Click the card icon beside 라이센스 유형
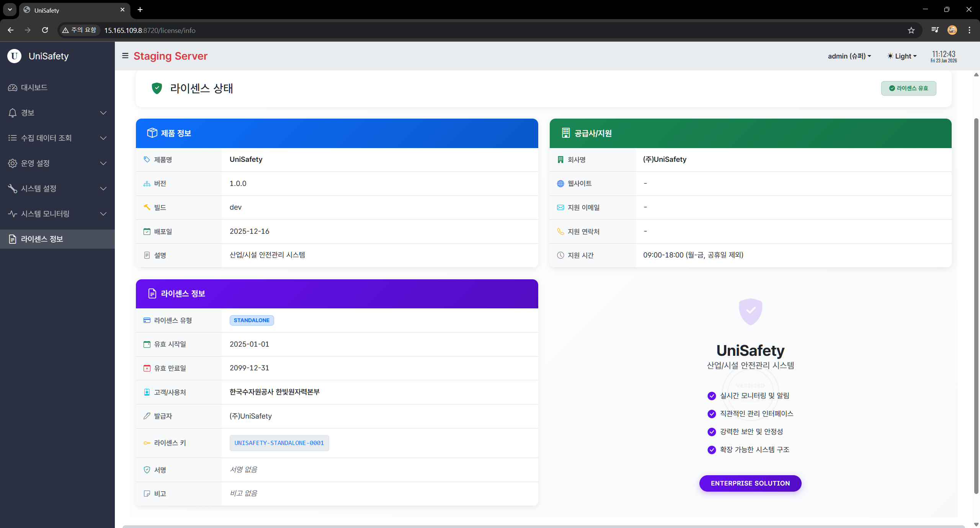 click(x=147, y=320)
